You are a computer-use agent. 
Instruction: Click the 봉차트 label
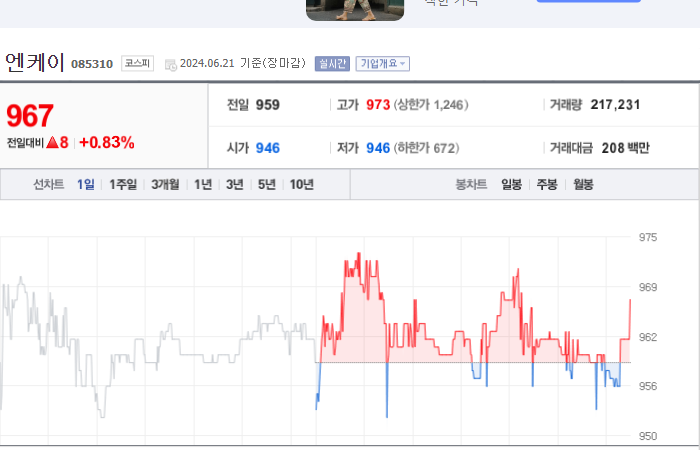[471, 184]
